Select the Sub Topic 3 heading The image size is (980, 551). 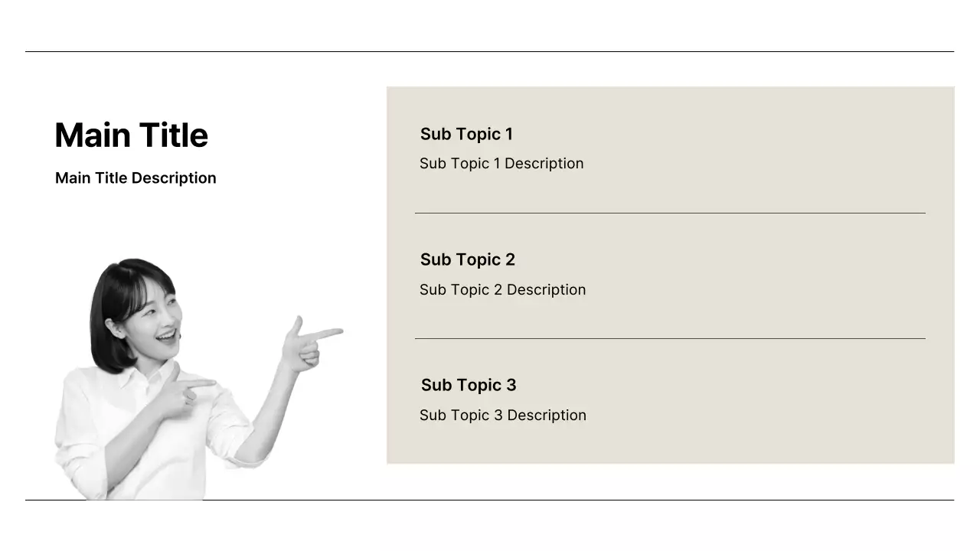click(x=469, y=385)
